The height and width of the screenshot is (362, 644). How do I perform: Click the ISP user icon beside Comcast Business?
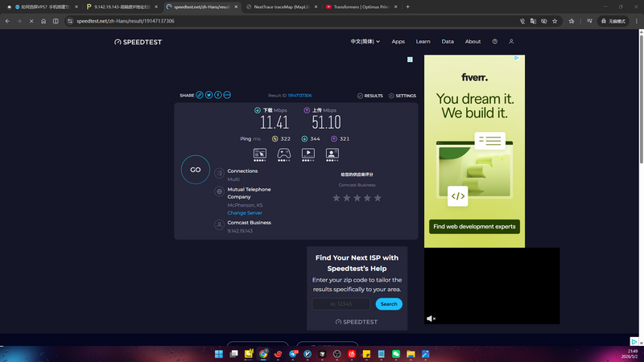click(x=219, y=224)
